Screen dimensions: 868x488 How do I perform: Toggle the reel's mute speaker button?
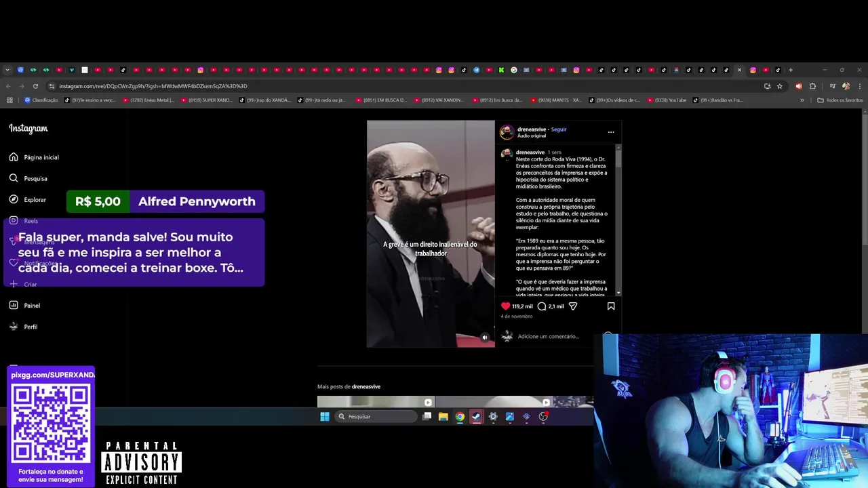pos(484,338)
